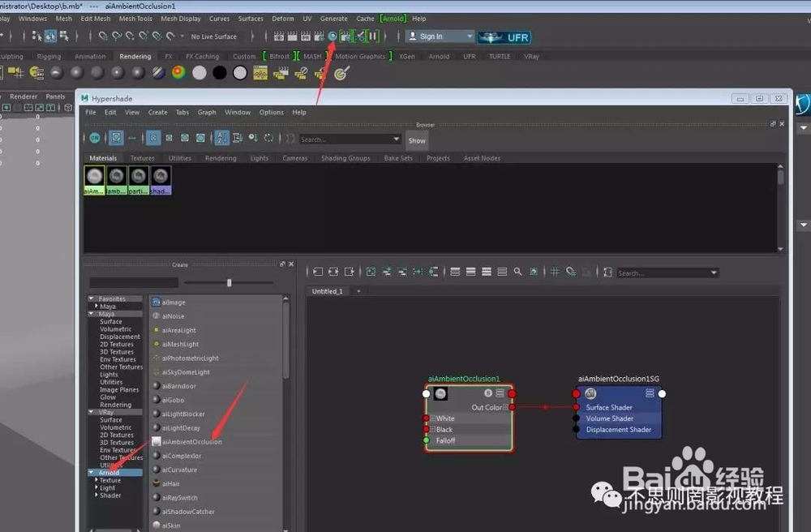
Task: Open the Untitled_1 graph tab
Action: click(x=327, y=291)
